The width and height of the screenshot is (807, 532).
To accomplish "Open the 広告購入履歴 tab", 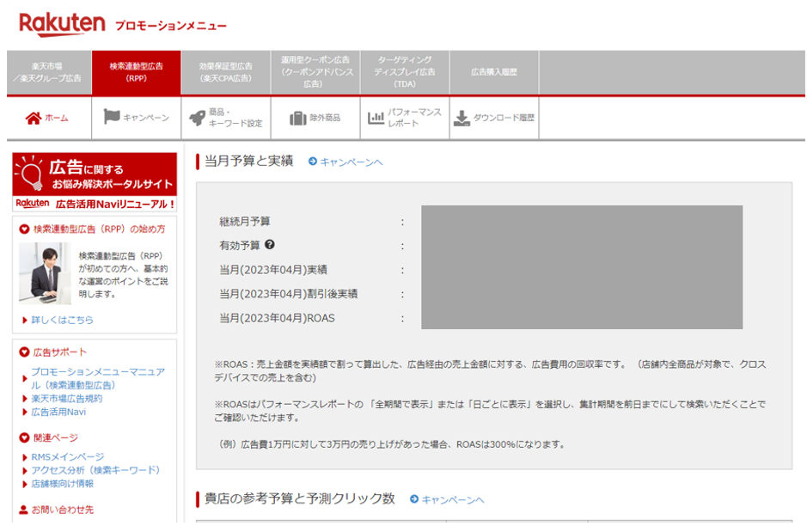I will (494, 72).
